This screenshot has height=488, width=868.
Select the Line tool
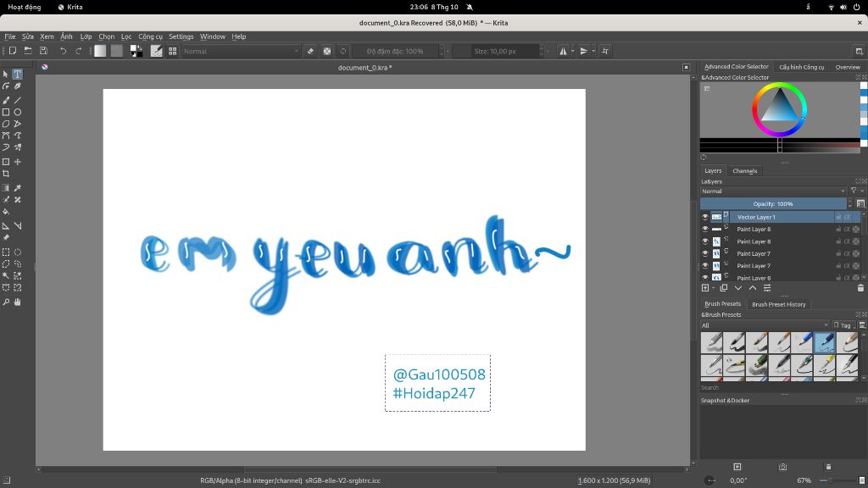(18, 100)
